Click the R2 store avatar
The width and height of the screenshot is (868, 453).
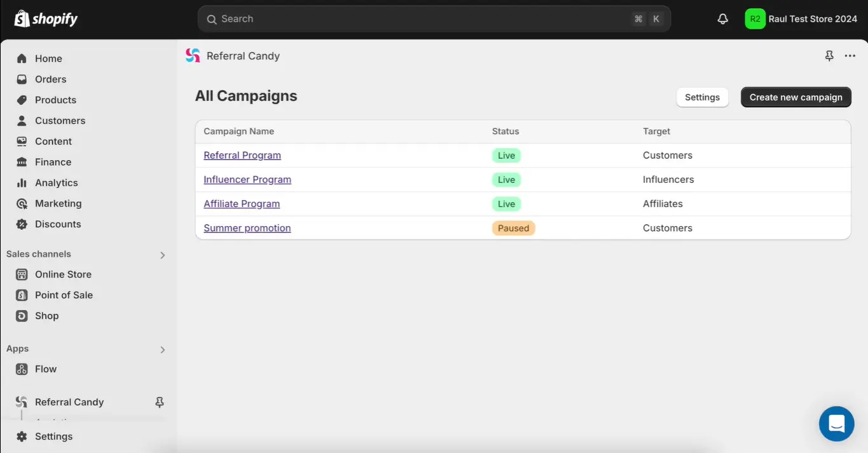[755, 19]
